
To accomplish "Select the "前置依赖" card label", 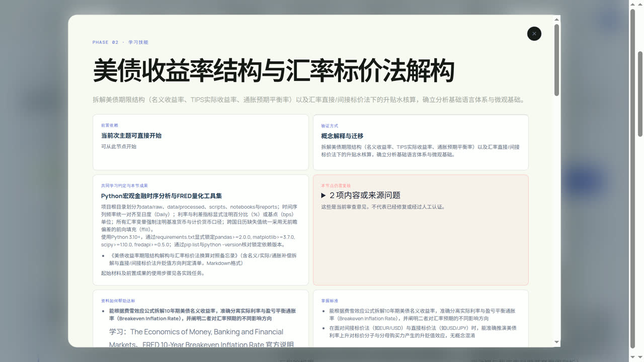I will point(110,125).
